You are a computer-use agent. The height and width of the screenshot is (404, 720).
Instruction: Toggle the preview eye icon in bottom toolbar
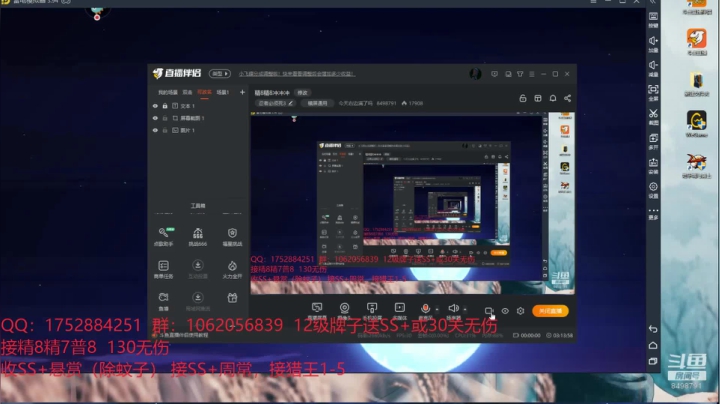tap(505, 311)
